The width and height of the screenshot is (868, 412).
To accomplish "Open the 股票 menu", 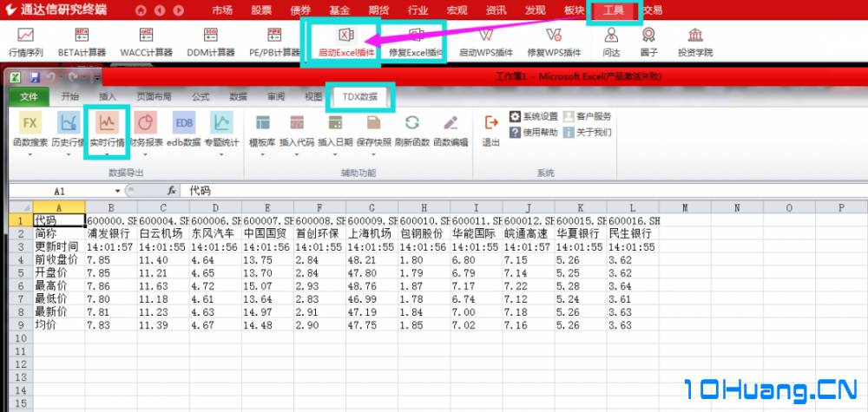I will pos(261,10).
